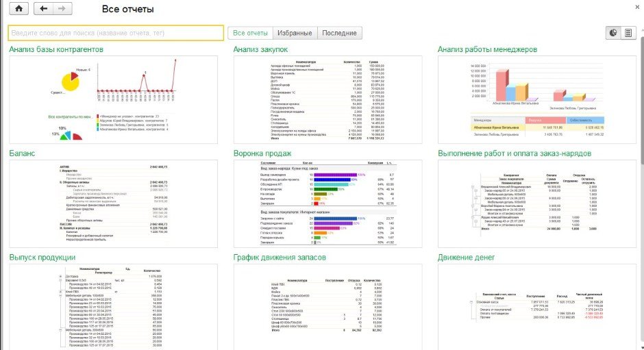
Task: Open Выполнение работ и оплата заказ-нарядов link
Action: (x=514, y=154)
